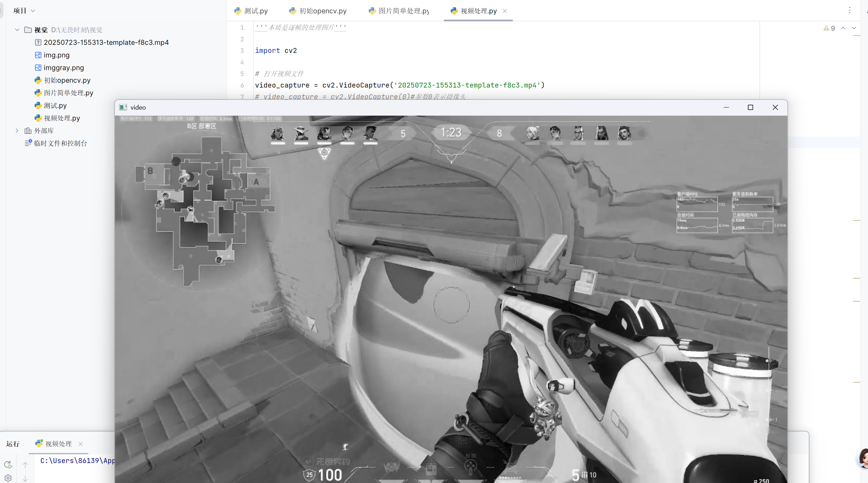Open 临时文件和控制台 node
The height and width of the screenshot is (483, 868).
(x=60, y=143)
